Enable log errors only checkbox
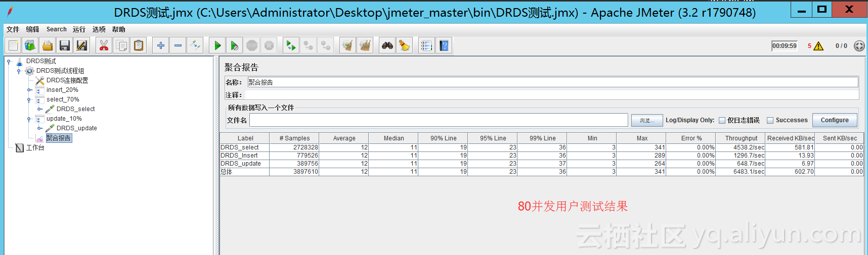 click(722, 120)
